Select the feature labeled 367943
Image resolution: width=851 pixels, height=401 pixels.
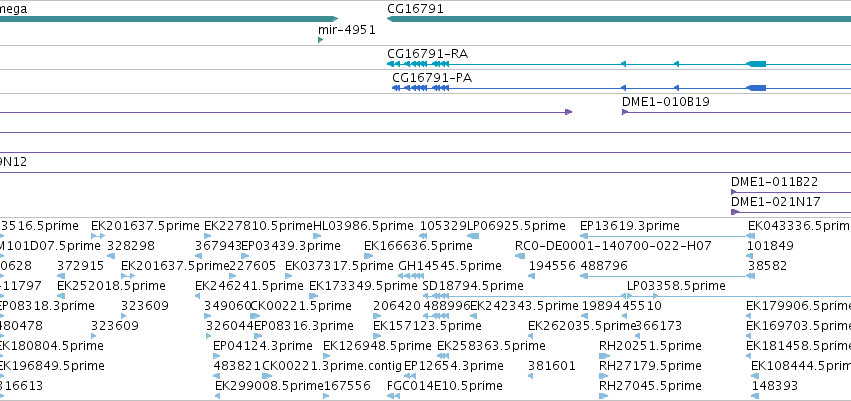tap(218, 246)
